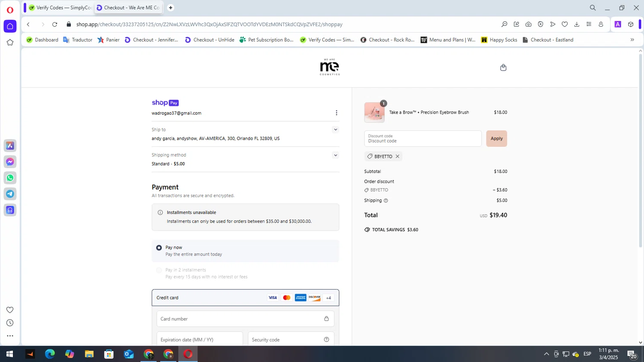644x362 pixels.
Task: Click the address bar URL
Action: tap(210, 24)
